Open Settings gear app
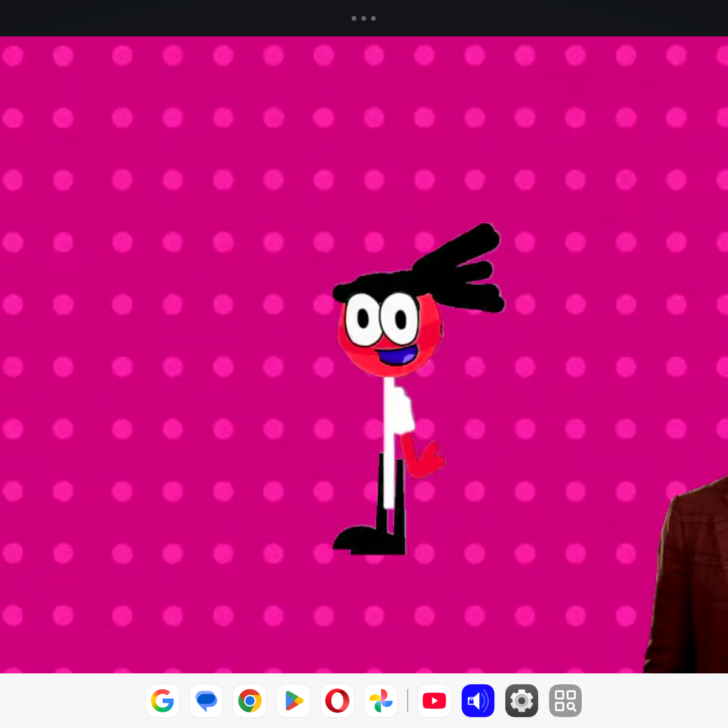Viewport: 728px width, 728px height. (522, 701)
